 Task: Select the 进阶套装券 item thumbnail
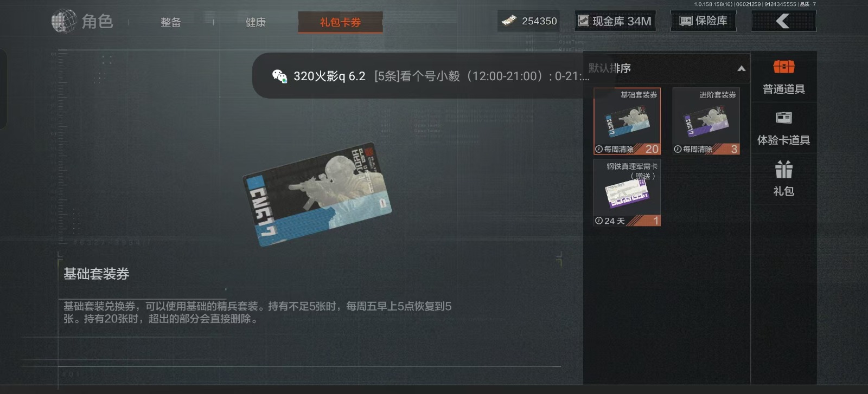[x=706, y=121]
